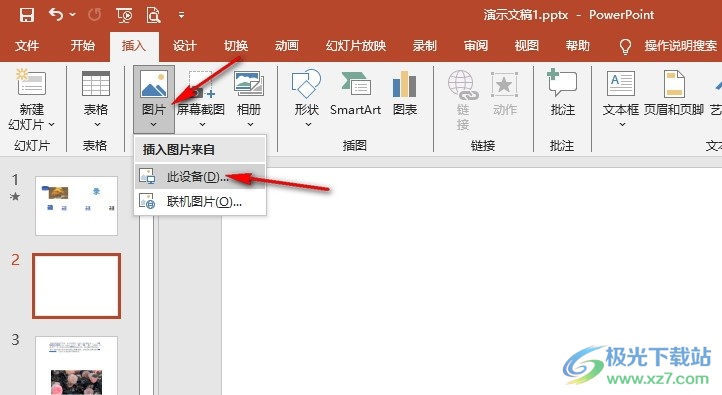Click the print preview icon
Screen dimensions: 722x395
[153, 15]
